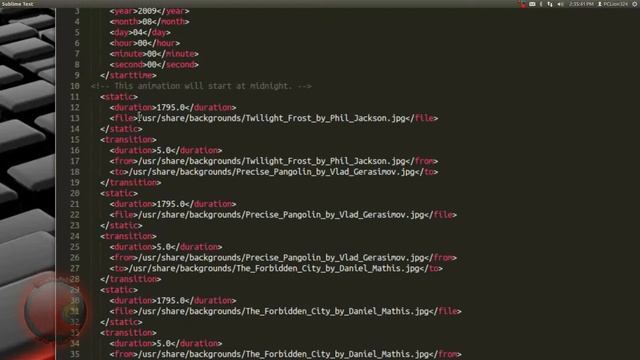The width and height of the screenshot is (640, 360).
Task: Click the 5.0 duration on line 16
Action: [x=164, y=151]
